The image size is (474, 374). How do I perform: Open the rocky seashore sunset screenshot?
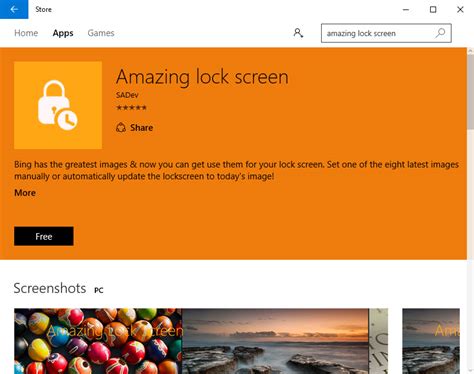[275, 341]
